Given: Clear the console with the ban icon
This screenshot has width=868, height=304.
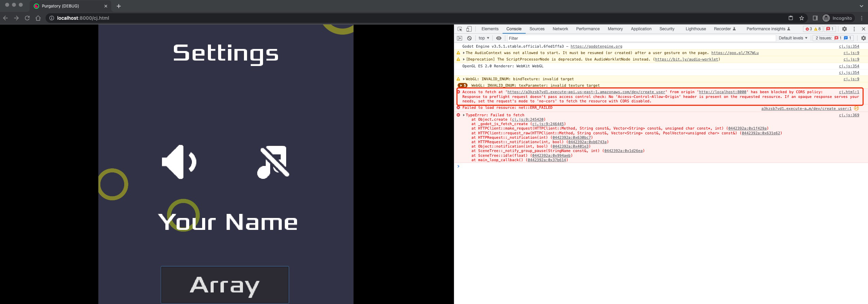Looking at the screenshot, I should [469, 38].
